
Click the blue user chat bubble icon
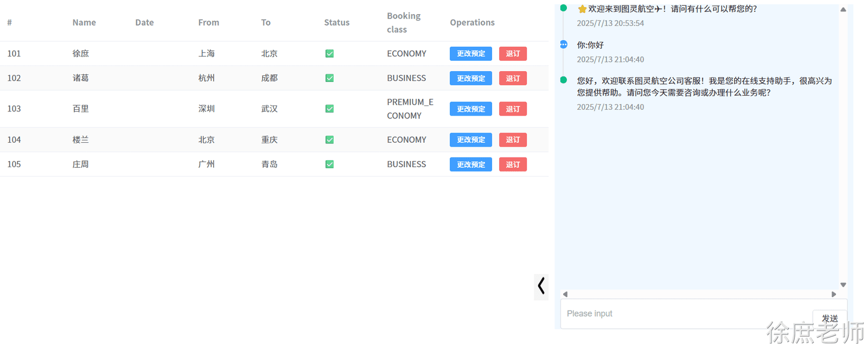pos(564,45)
